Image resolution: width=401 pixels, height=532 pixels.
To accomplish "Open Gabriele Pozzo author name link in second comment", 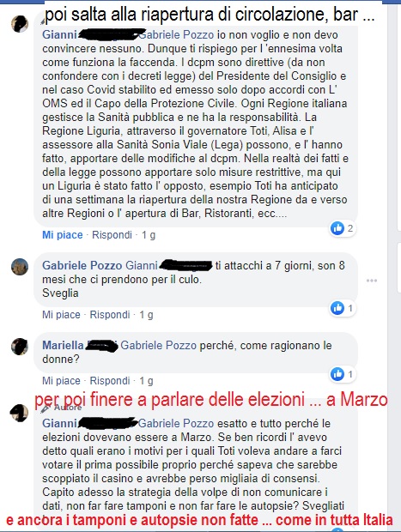I will click(82, 265).
